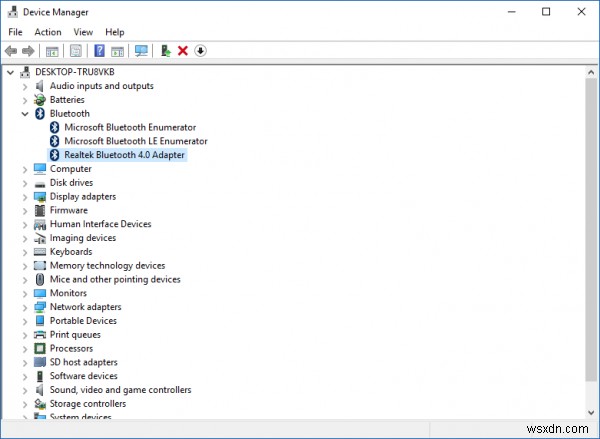The image size is (600, 439).
Task: Open the Help menu
Action: [x=115, y=32]
